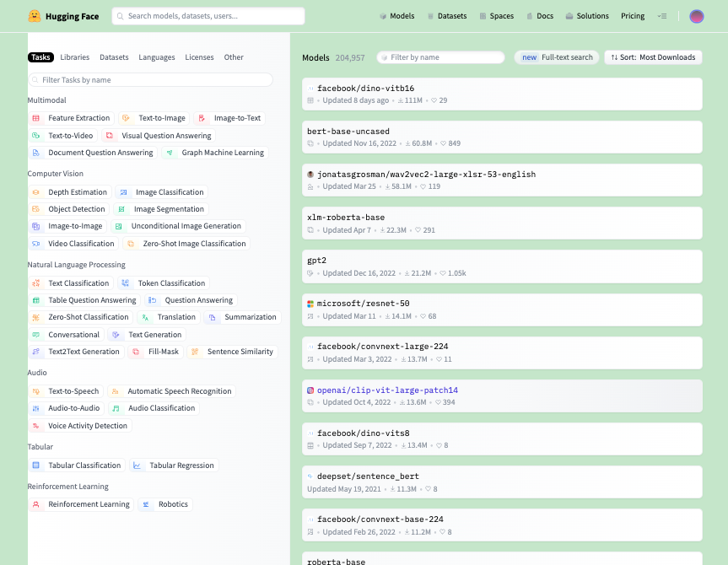
Task: Switch to the Licenses filter tab
Action: click(x=199, y=57)
